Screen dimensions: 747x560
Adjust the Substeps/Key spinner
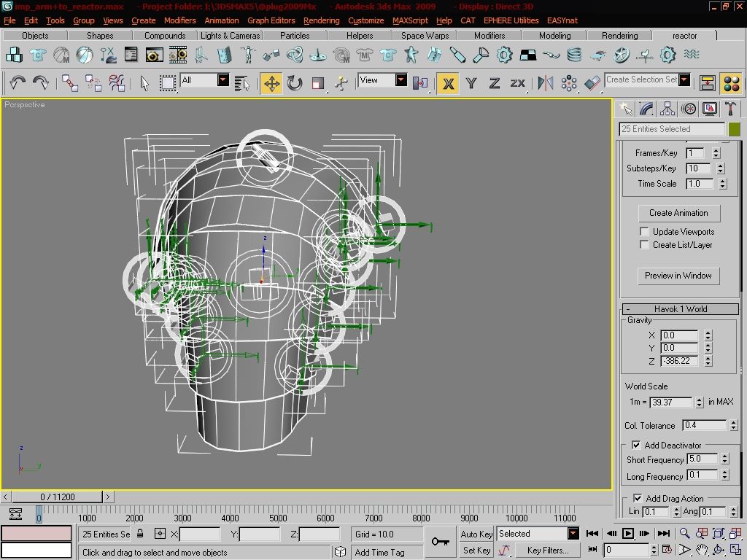pos(720,168)
